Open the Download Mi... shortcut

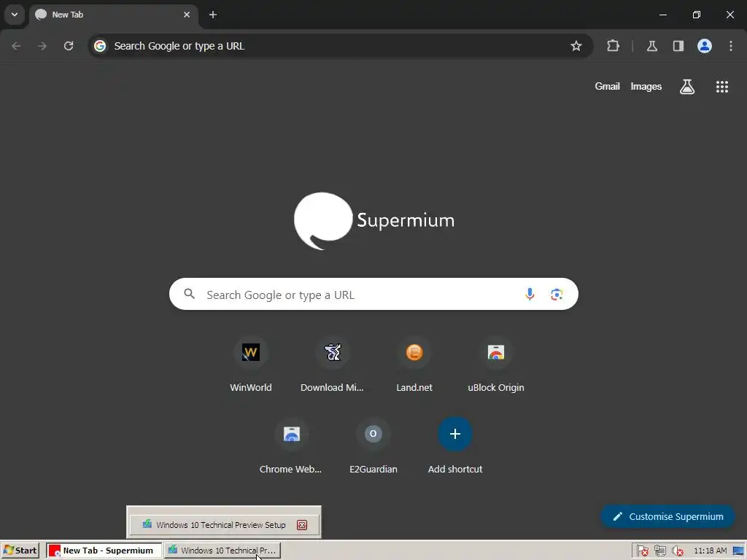tap(333, 365)
